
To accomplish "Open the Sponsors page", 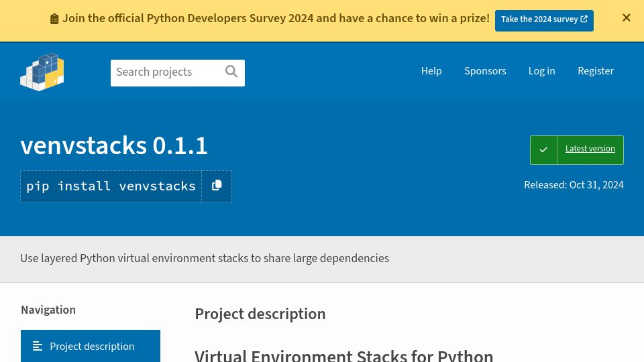I will click(x=485, y=71).
